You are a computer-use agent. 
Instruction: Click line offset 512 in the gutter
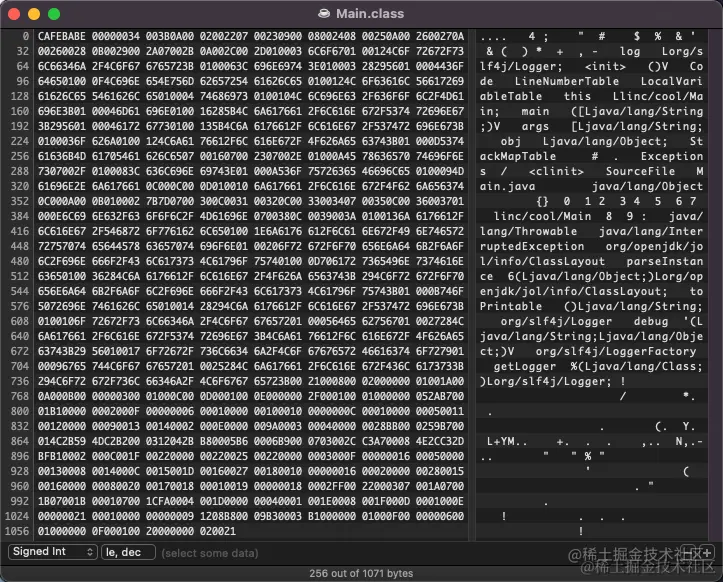[x=19, y=276]
